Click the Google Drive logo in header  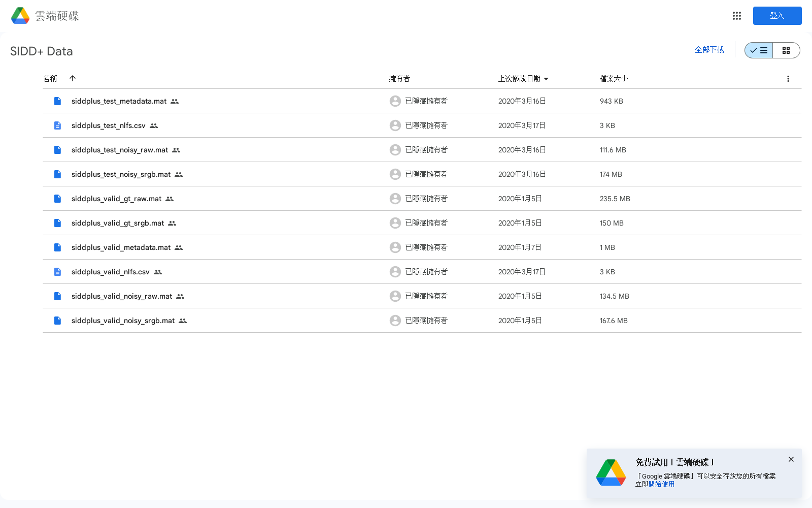point(20,16)
